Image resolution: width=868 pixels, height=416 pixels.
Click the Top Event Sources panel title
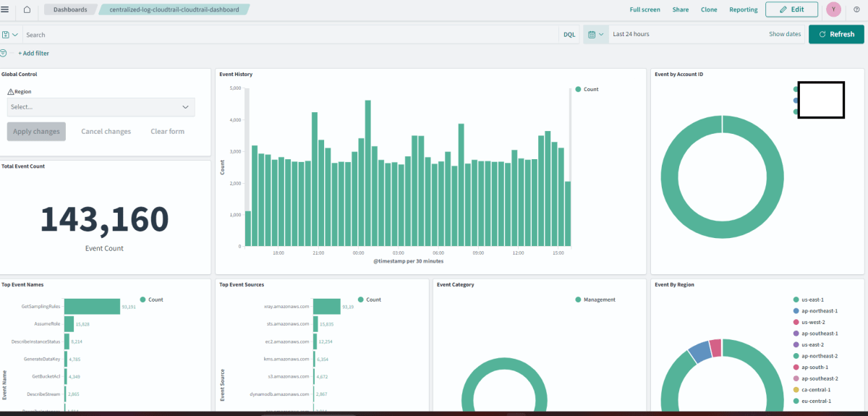pyautogui.click(x=242, y=285)
